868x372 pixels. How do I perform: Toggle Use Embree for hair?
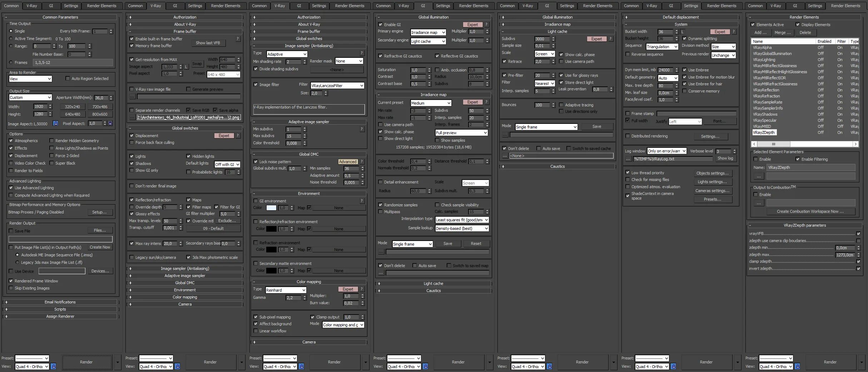pos(684,84)
